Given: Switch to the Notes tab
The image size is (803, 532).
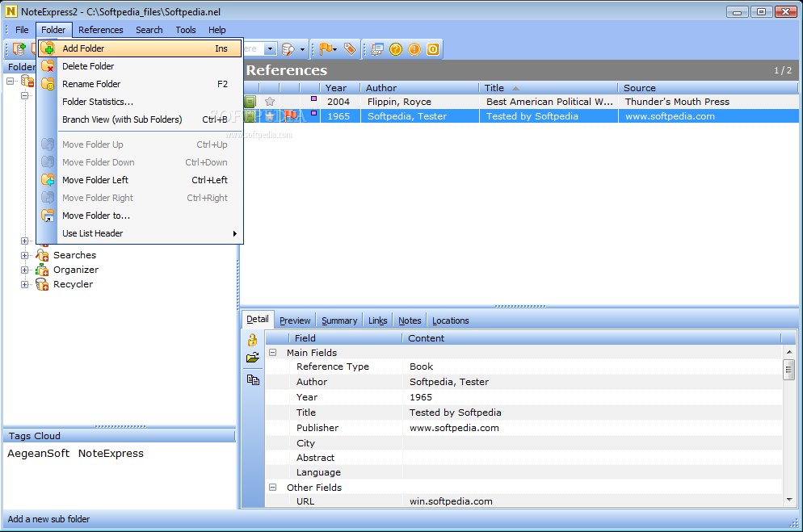Looking at the screenshot, I should (x=410, y=320).
